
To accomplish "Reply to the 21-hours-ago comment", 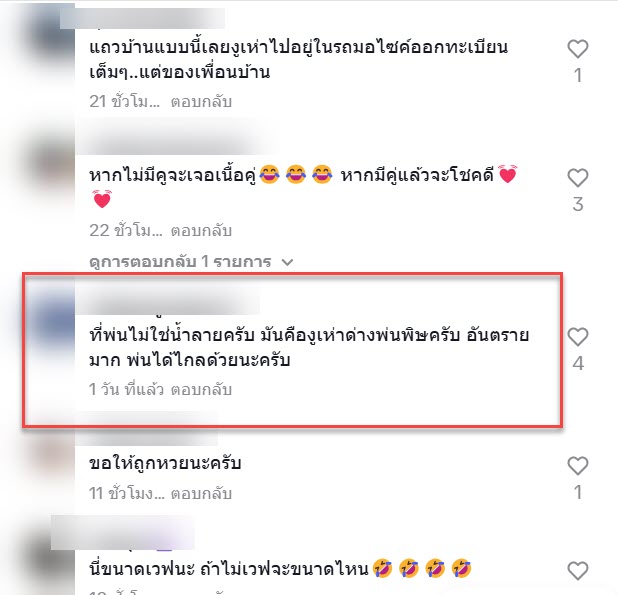I will (201, 102).
